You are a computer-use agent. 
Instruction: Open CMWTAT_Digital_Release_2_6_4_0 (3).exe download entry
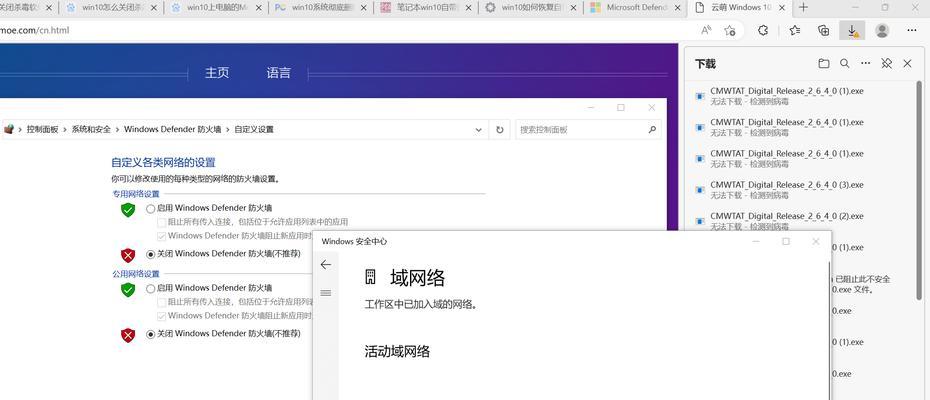pos(802,189)
